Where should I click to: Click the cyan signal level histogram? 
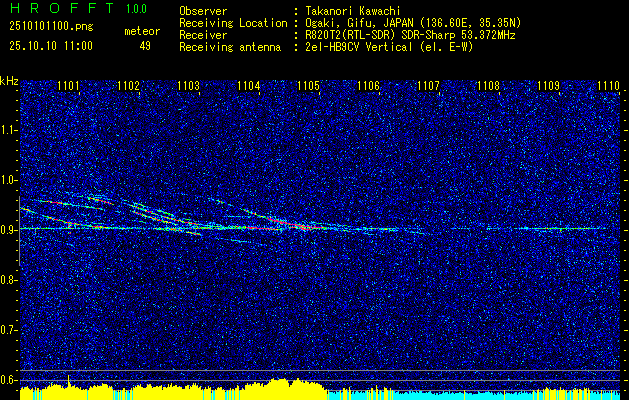pos(474,395)
